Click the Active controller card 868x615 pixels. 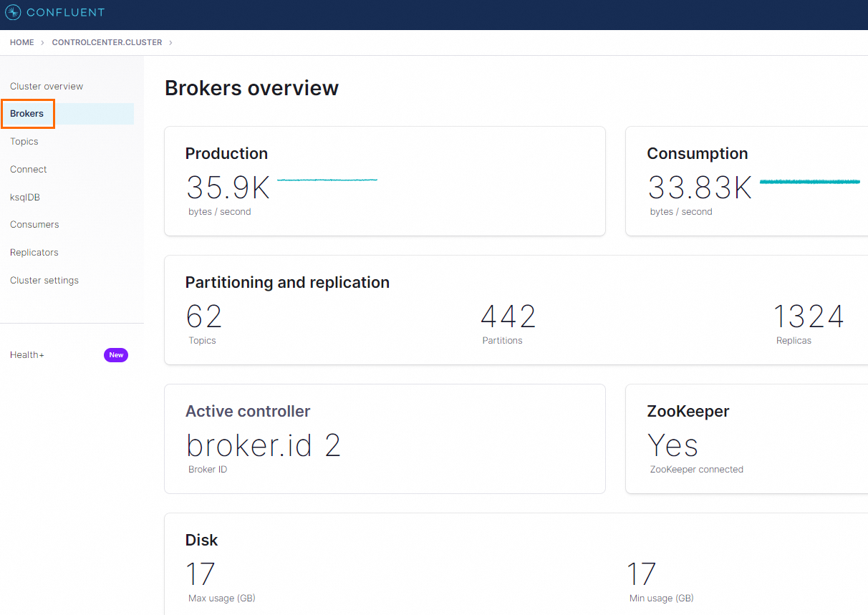pos(385,439)
